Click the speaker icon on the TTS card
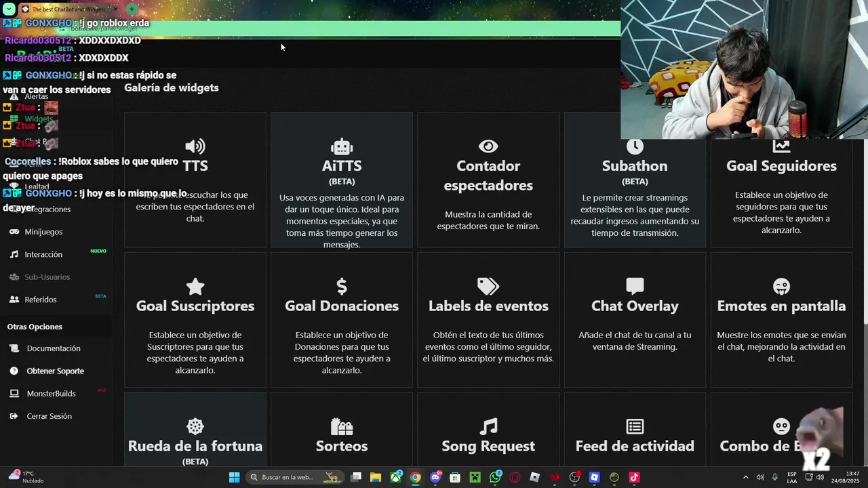Screen dimensions: 868x488 195,146
